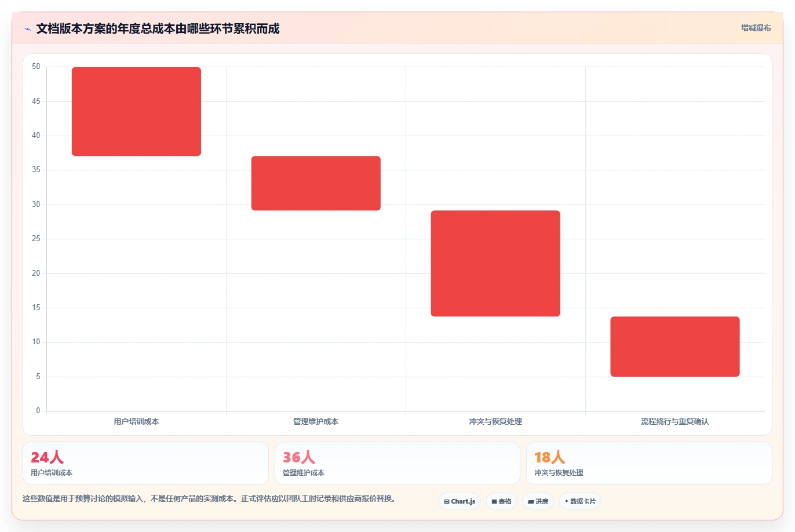Click the 18人 stat card value
795x532 pixels.
(549, 457)
